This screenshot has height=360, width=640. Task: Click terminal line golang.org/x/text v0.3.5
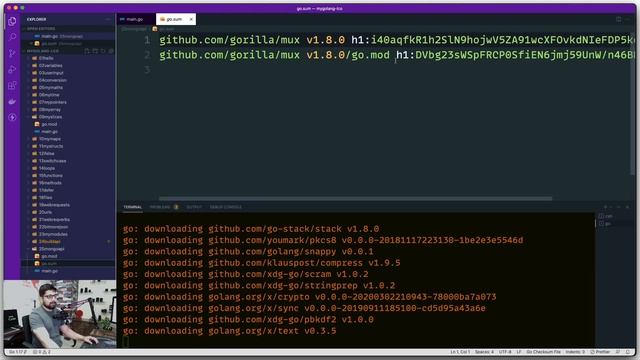pyautogui.click(x=230, y=331)
